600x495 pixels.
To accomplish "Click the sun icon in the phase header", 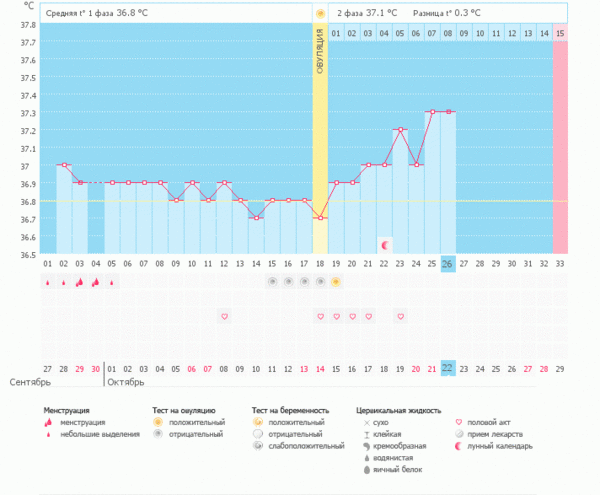I will tap(320, 13).
